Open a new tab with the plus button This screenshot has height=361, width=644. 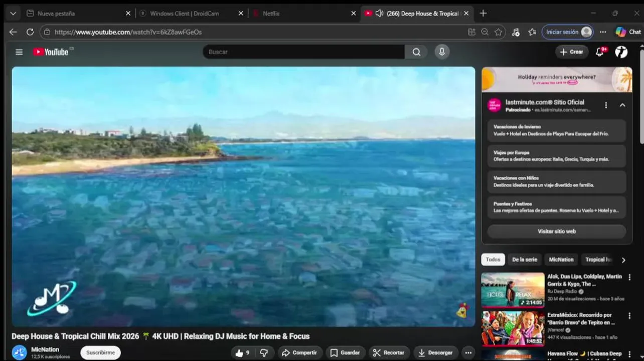[x=483, y=14]
